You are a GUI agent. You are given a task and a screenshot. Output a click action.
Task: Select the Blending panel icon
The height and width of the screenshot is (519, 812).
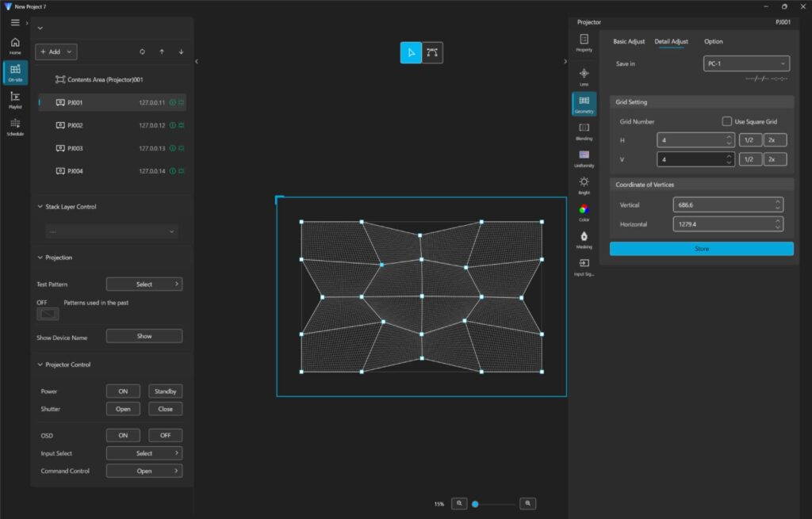[584, 129]
